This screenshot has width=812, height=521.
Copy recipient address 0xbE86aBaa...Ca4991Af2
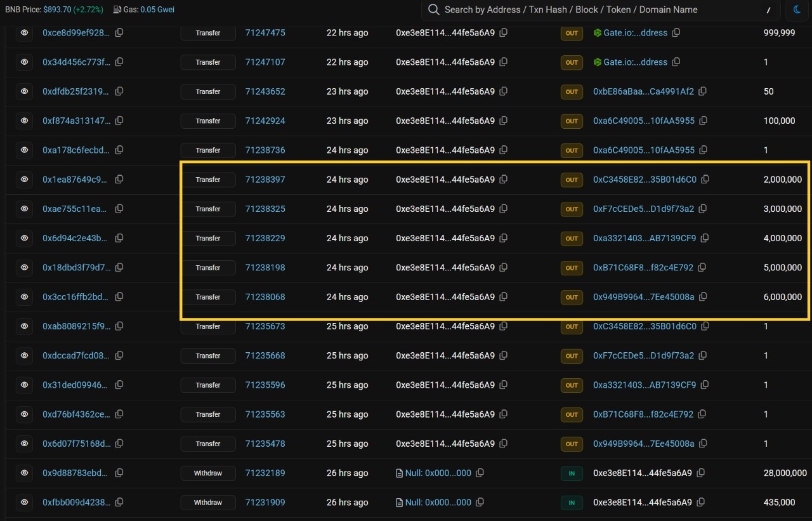[702, 91]
